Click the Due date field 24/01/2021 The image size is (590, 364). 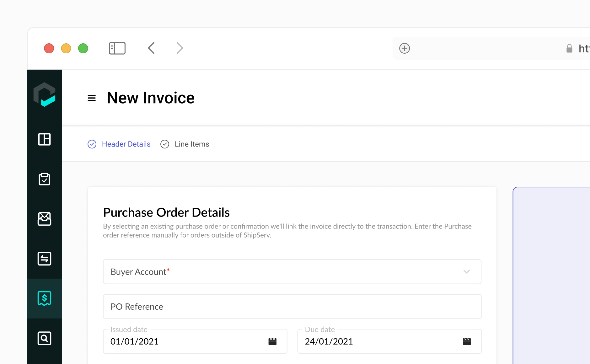(x=389, y=341)
